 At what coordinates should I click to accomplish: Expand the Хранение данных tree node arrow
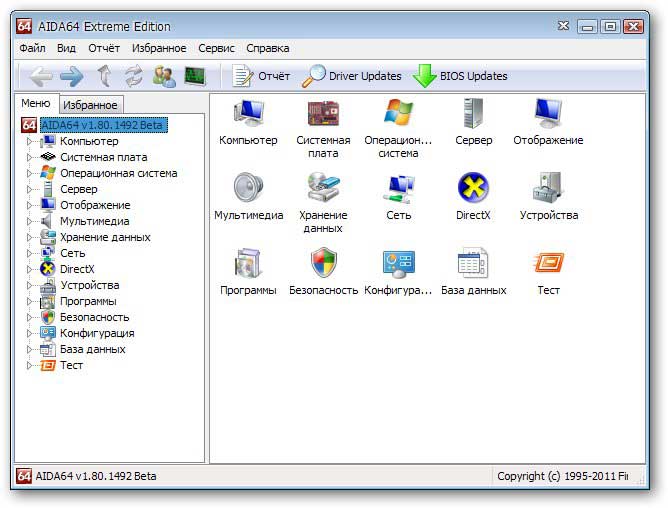click(29, 237)
